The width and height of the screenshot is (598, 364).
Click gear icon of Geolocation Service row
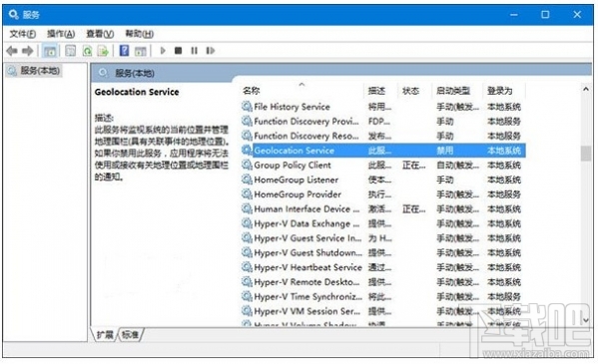tap(247, 151)
